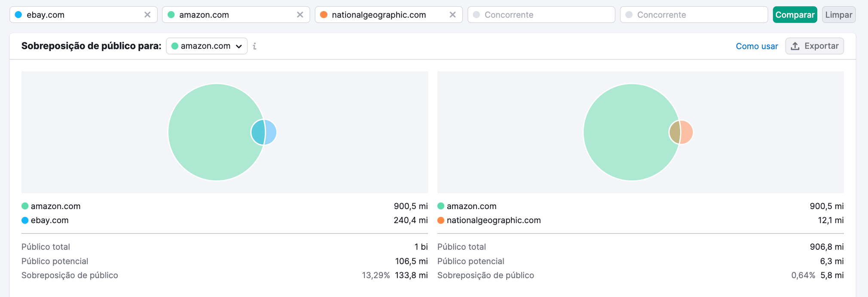
Task: Remove amazon.com competitor with X icon
Action: [300, 15]
